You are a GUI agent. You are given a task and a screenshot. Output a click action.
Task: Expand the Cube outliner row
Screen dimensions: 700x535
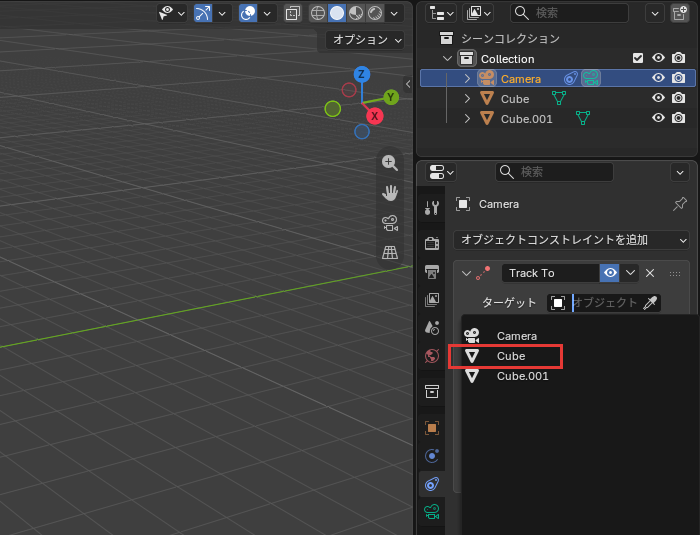(467, 98)
